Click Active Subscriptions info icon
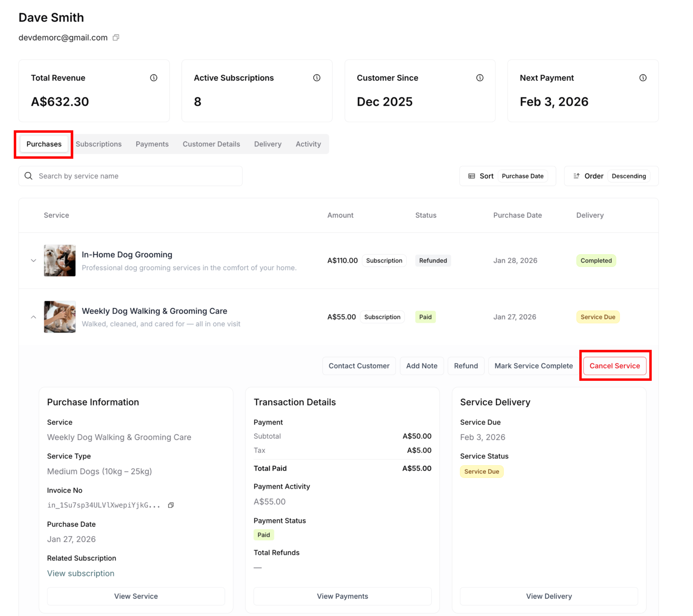The width and height of the screenshot is (693, 616). point(316,78)
